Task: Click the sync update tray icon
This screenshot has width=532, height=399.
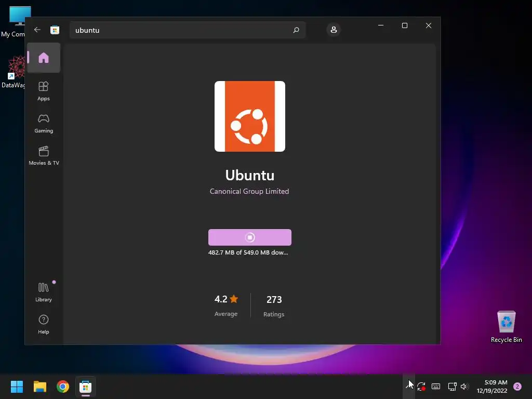Action: [x=421, y=386]
